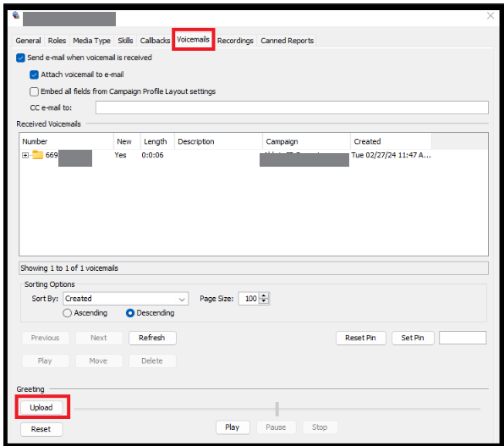
Task: Uncheck Attach voicemail to e-mail
Action: pyautogui.click(x=34, y=74)
